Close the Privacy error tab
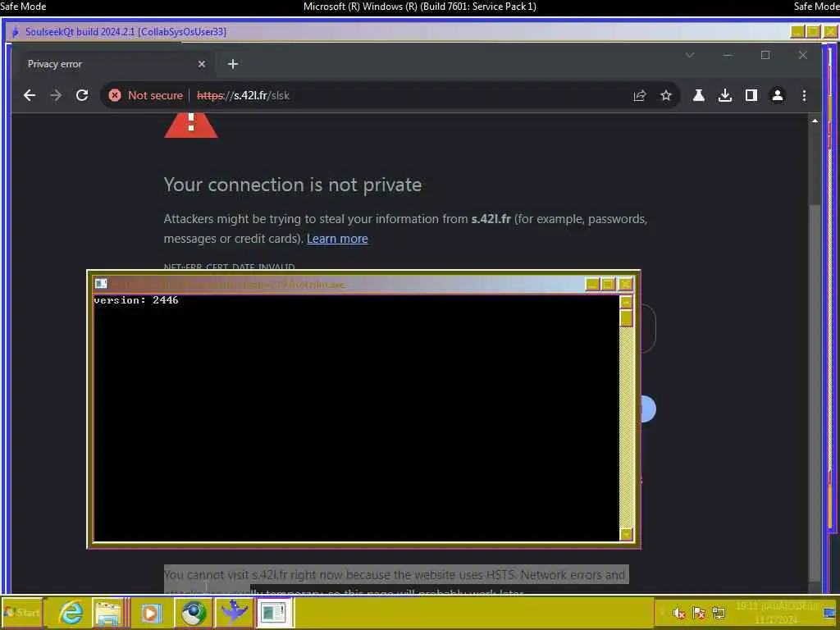Viewport: 840px width, 630px height. click(x=202, y=64)
